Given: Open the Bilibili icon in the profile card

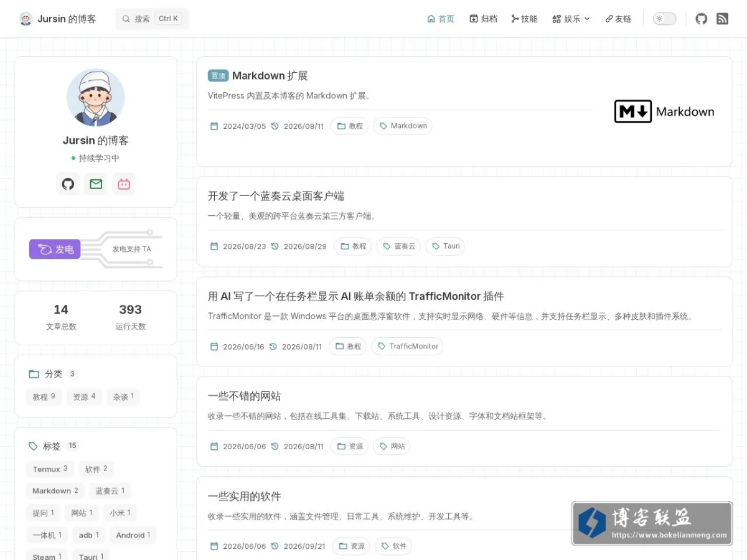Looking at the screenshot, I should click(x=124, y=184).
